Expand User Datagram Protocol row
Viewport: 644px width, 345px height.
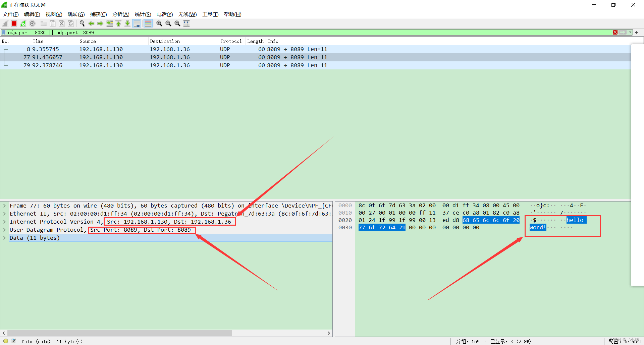point(4,230)
